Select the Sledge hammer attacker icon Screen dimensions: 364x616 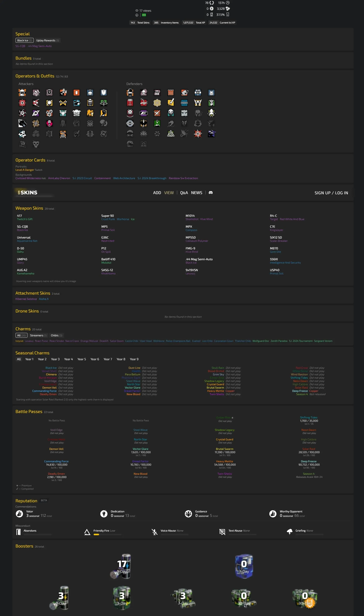click(36, 93)
